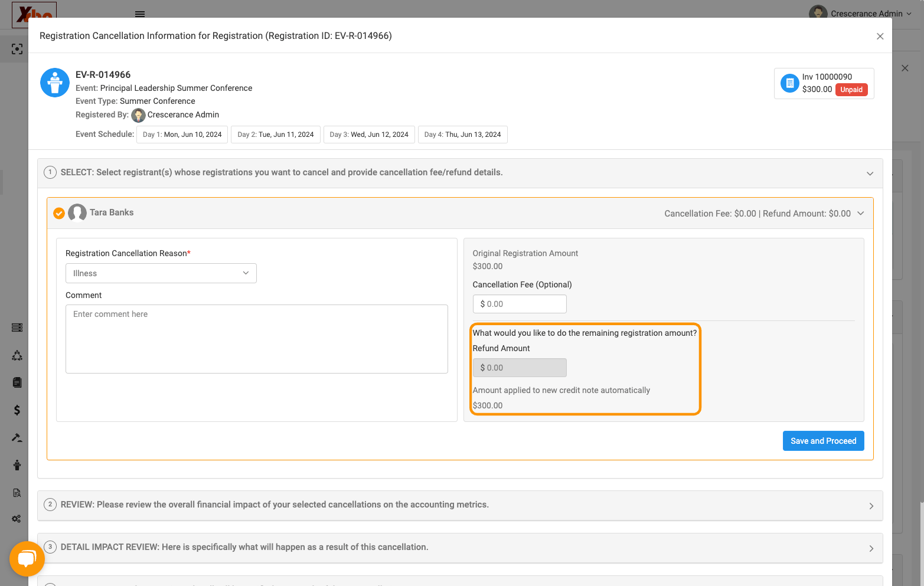Open the documents sidebar icon
924x586 pixels.
click(17, 382)
